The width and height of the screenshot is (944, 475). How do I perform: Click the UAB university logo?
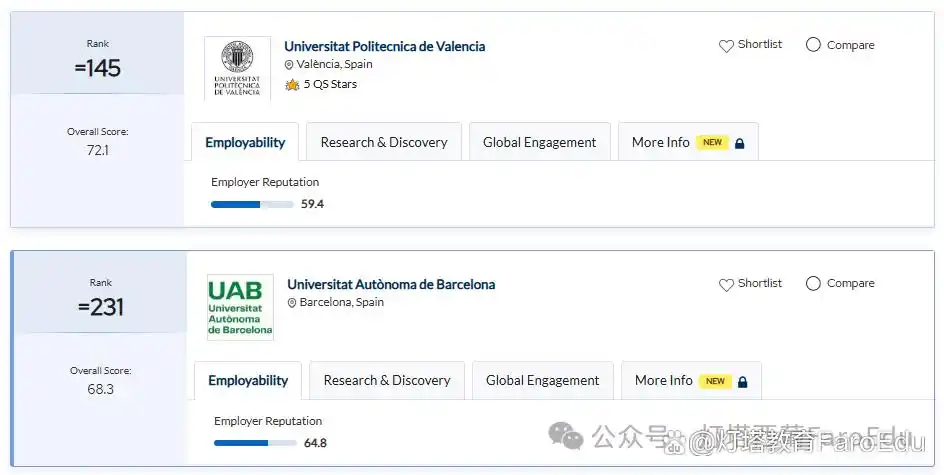click(x=240, y=307)
